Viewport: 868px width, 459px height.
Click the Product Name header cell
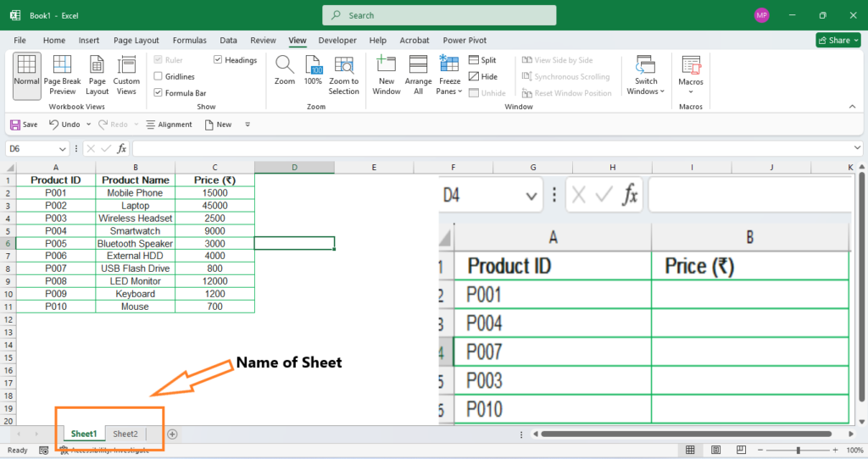pos(135,180)
